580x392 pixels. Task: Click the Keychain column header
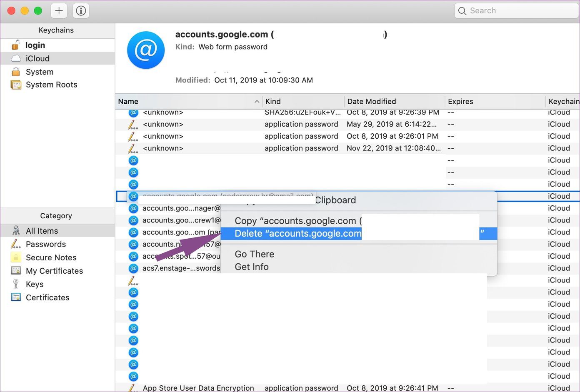(x=563, y=101)
